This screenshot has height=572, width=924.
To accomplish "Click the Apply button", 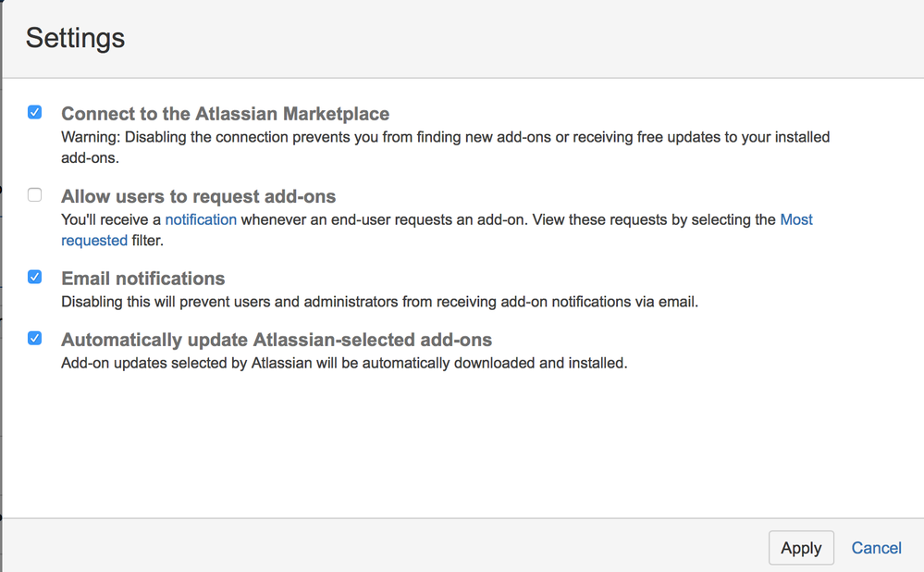I will pos(801,548).
